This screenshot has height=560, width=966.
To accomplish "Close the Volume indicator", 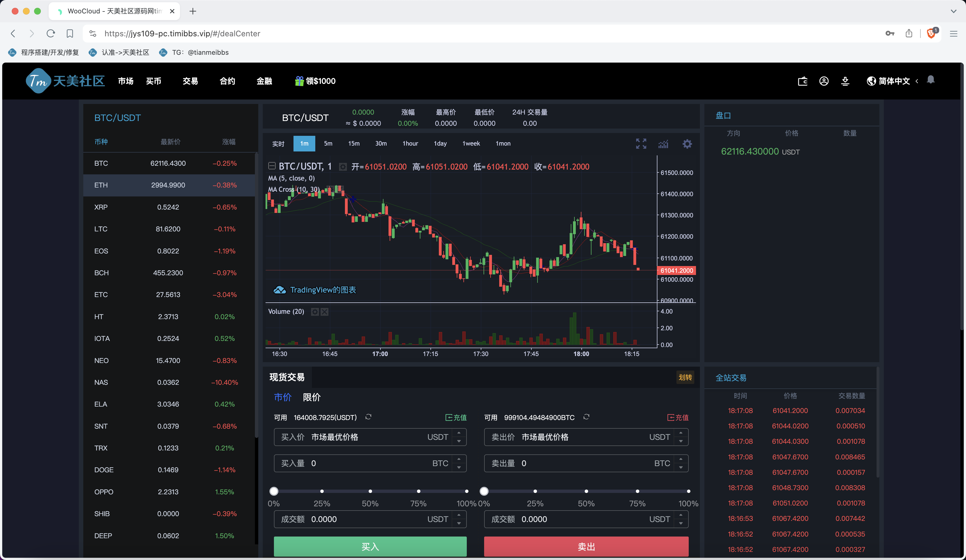I will click(x=324, y=312).
